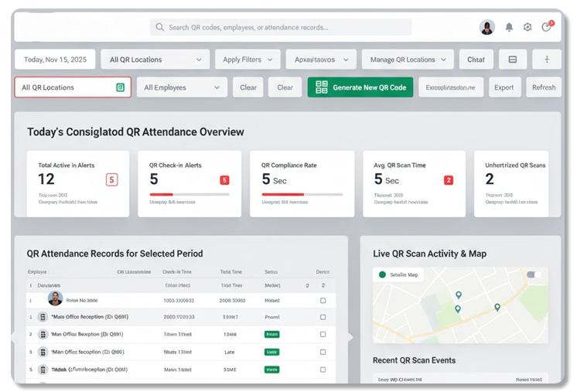Open the All Employees dropdown
This screenshot has height=392, width=577.
[182, 87]
